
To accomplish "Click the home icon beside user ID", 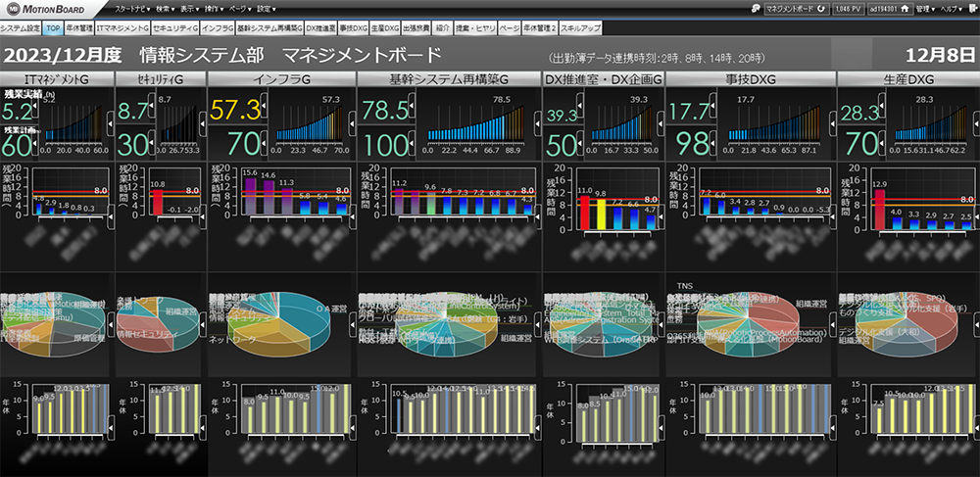I will (x=905, y=8).
